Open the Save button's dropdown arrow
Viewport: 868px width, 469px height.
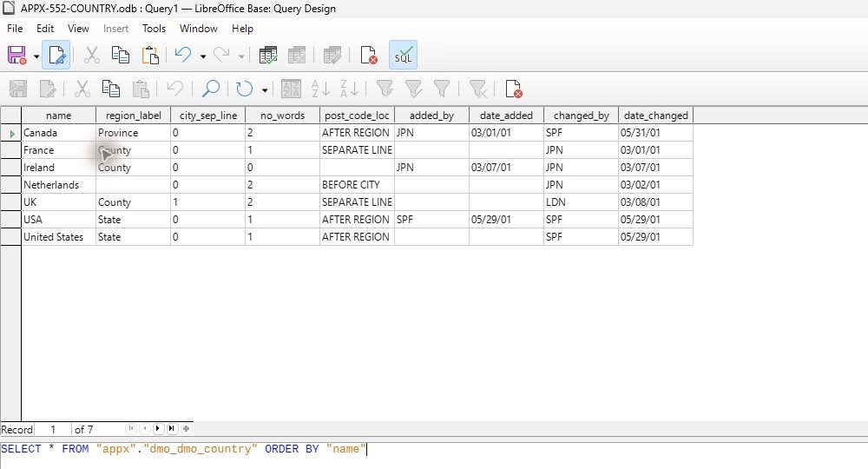click(36, 56)
